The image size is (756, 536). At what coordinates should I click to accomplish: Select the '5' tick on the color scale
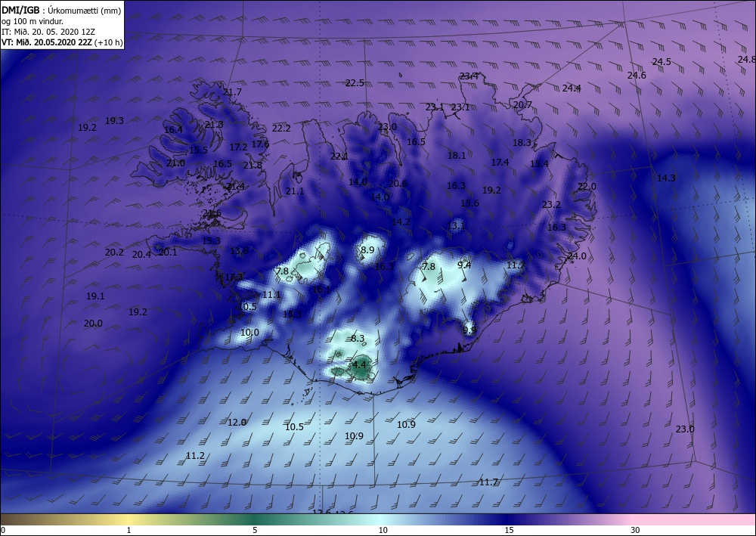click(x=255, y=530)
